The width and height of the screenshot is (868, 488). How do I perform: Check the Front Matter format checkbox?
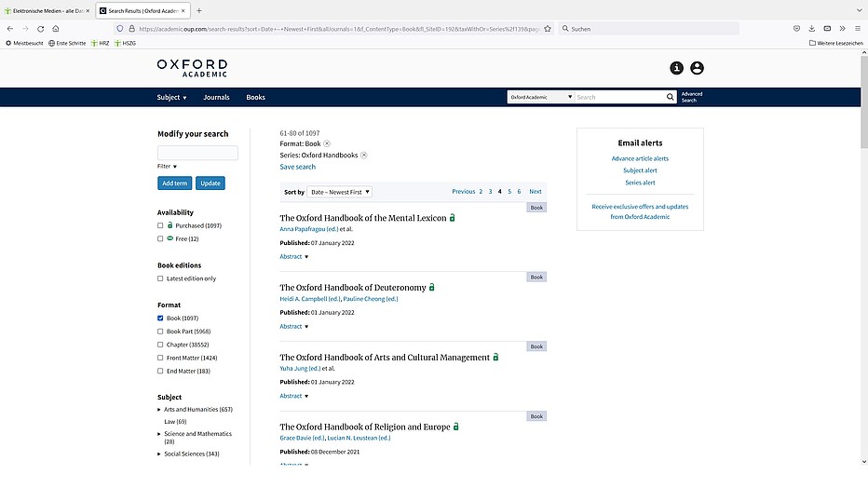click(160, 358)
